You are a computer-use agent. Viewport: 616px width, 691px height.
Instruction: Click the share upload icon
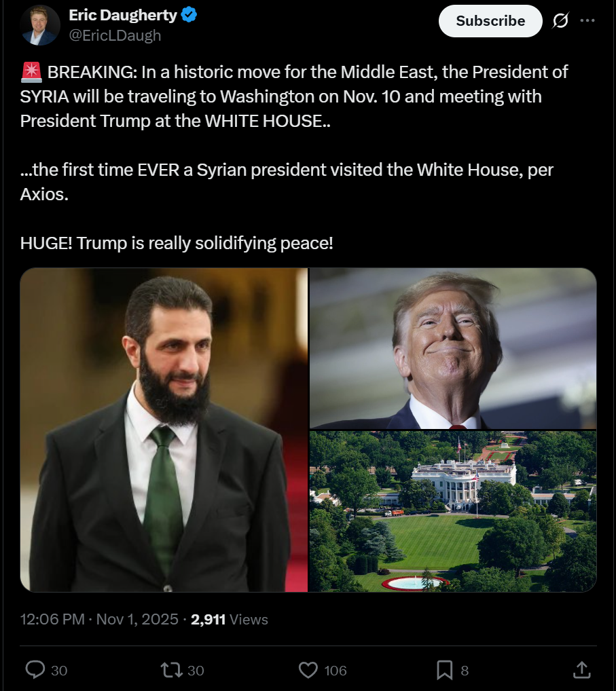point(581,670)
